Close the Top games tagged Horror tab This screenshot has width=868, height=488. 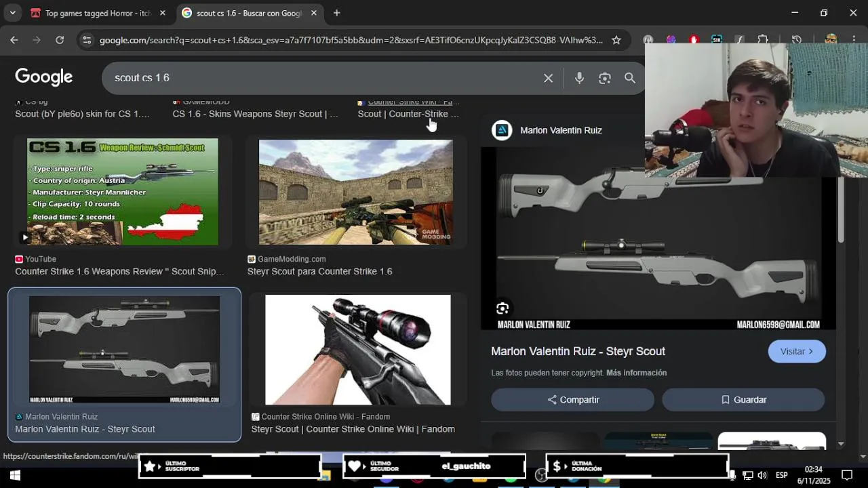tap(162, 13)
